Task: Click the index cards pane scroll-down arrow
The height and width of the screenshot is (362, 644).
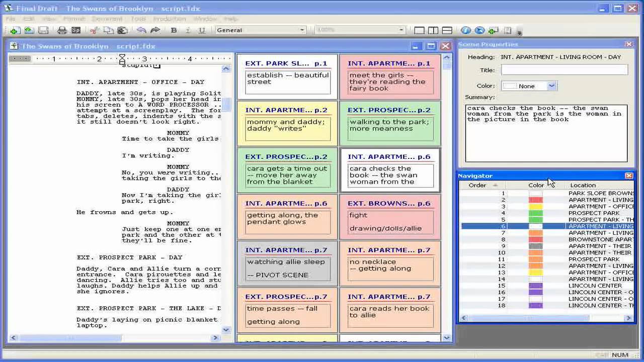Action: 447,338
